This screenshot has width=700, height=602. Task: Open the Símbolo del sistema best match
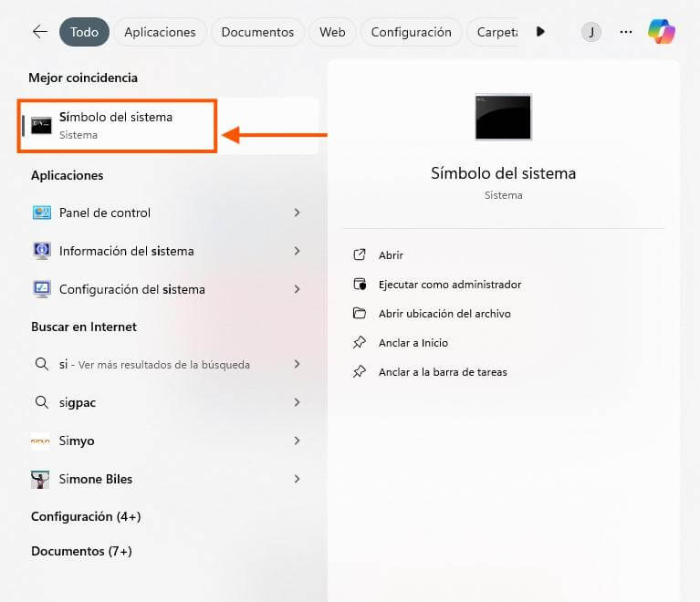coord(117,126)
